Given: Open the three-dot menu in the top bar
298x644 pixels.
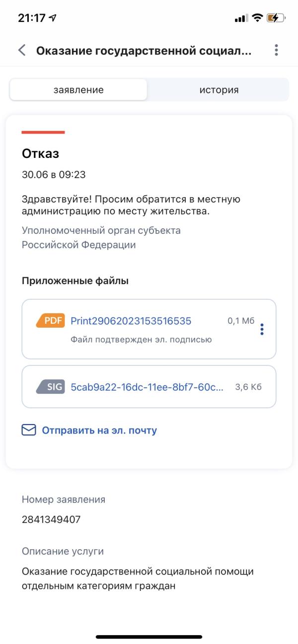Looking at the screenshot, I should click(x=277, y=50).
